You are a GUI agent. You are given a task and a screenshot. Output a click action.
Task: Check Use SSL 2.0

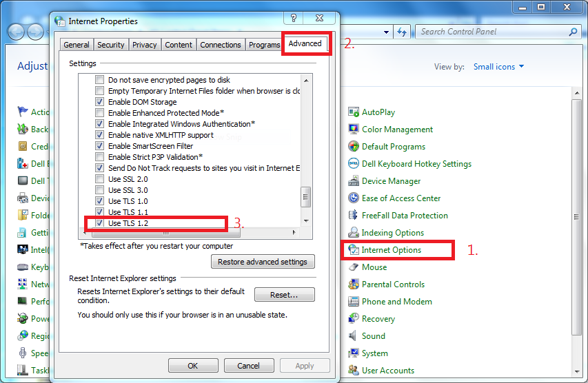[99, 179]
